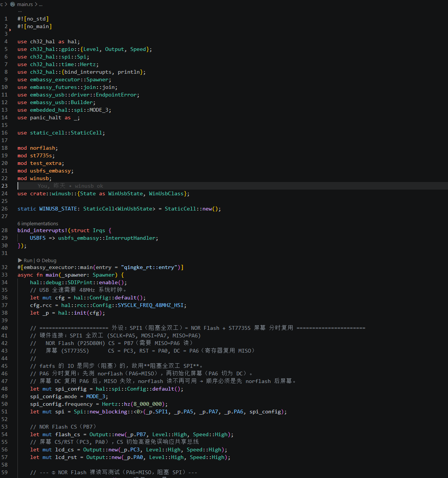Open the trailing ellipsis breadcrumb segment

point(41,4)
